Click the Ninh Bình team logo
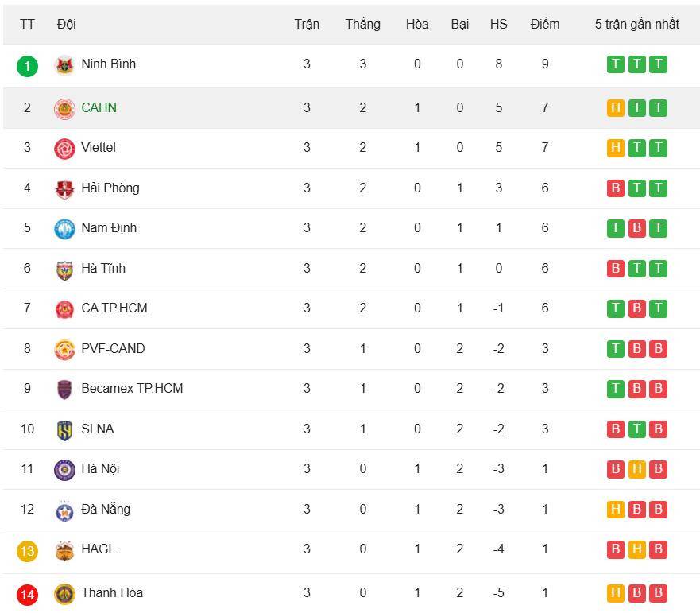 (x=64, y=65)
